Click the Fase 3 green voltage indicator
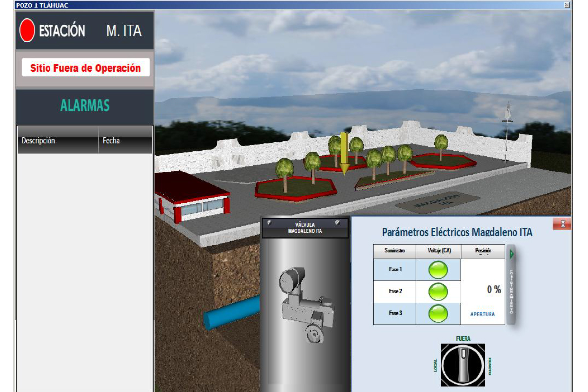Image resolution: width=588 pixels, height=392 pixels. point(438,314)
